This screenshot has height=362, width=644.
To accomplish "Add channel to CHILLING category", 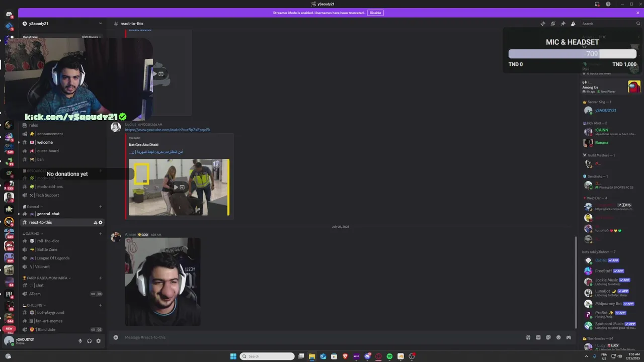I will tap(100, 305).
